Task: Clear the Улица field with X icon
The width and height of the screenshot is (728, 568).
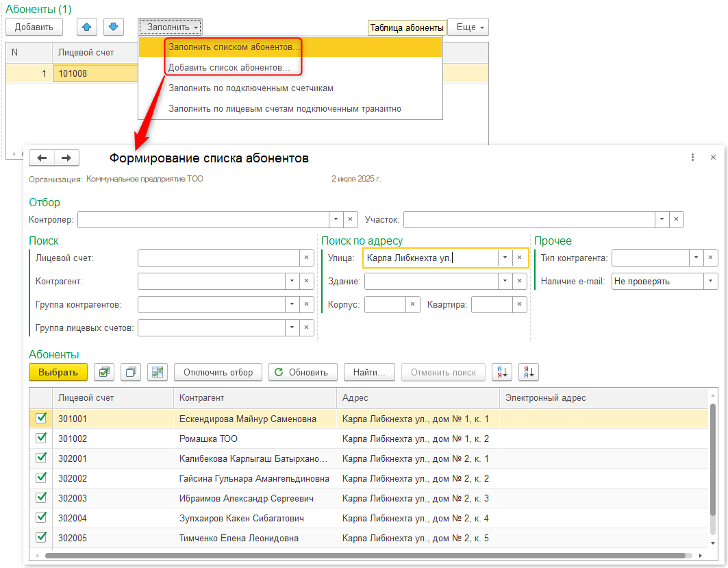Action: pos(520,258)
